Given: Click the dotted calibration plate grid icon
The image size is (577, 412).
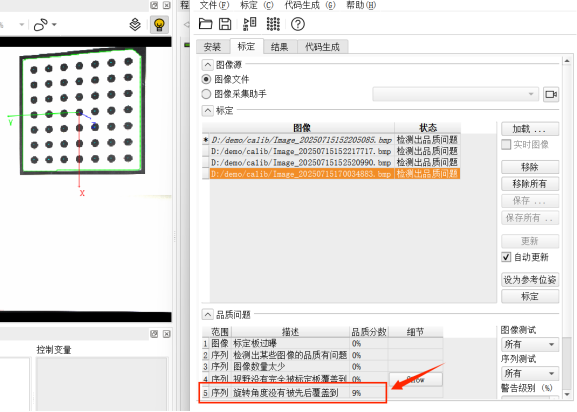Looking at the screenshot, I should tap(273, 24).
